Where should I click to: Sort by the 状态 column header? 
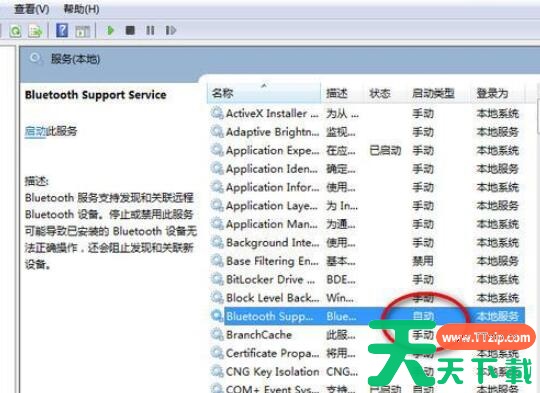pos(385,93)
